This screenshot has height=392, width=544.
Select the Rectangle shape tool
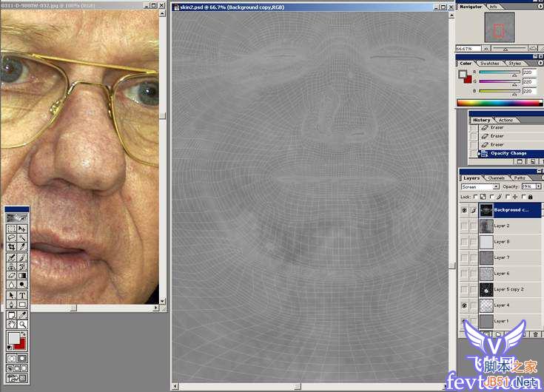pos(22,305)
